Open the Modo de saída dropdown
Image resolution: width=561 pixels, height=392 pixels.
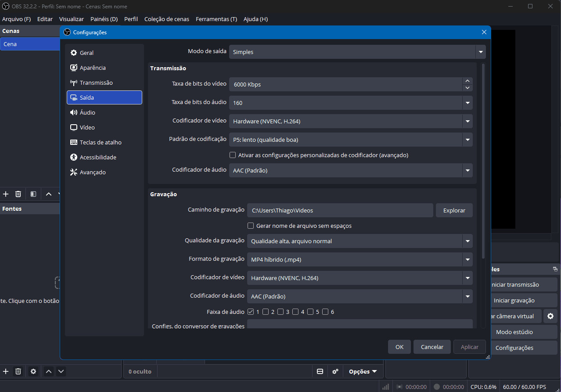click(x=357, y=52)
